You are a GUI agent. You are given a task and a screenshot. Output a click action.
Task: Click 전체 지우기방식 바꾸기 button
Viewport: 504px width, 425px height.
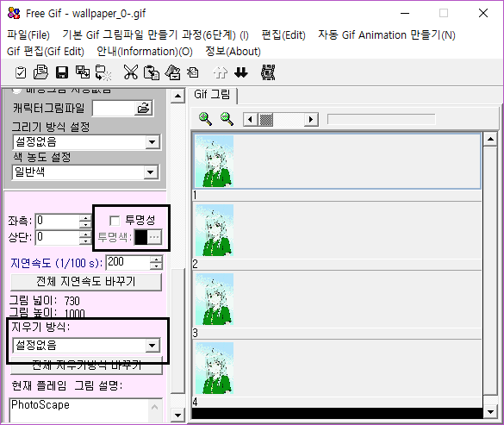(x=86, y=366)
